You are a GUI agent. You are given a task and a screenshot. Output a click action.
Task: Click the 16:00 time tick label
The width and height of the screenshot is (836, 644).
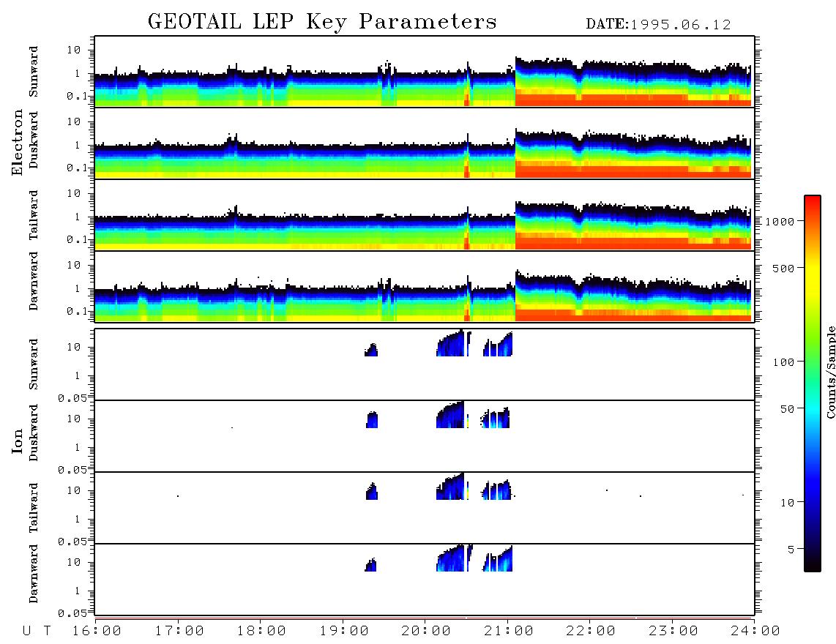97,632
